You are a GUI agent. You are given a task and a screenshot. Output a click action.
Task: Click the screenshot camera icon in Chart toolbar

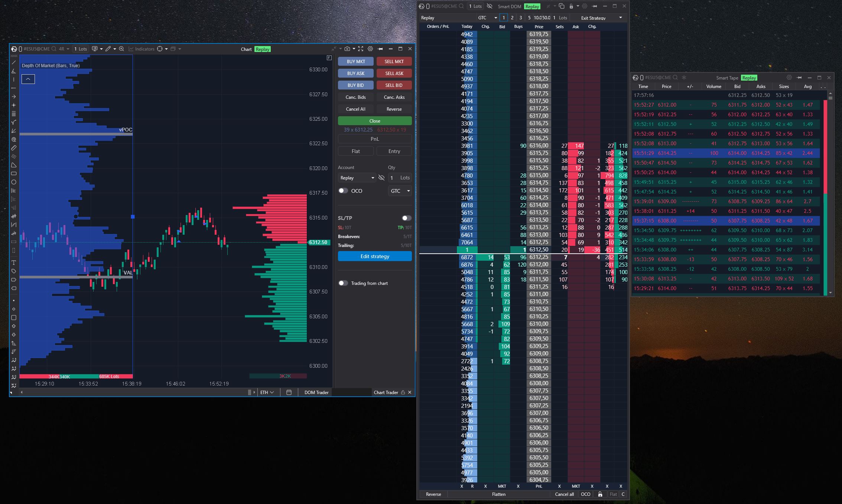347,49
